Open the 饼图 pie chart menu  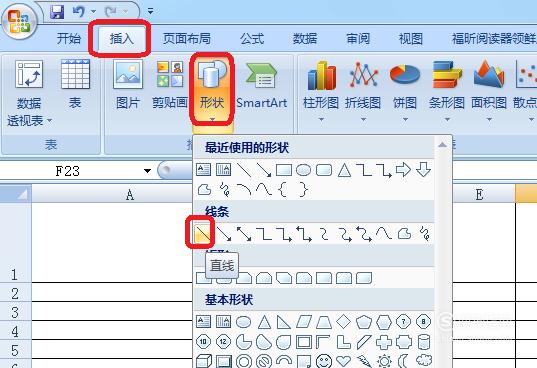click(x=405, y=91)
